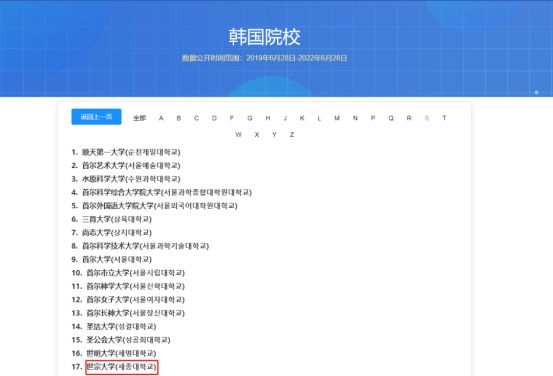Filter schools by letter A
553x376 pixels.
(x=161, y=118)
